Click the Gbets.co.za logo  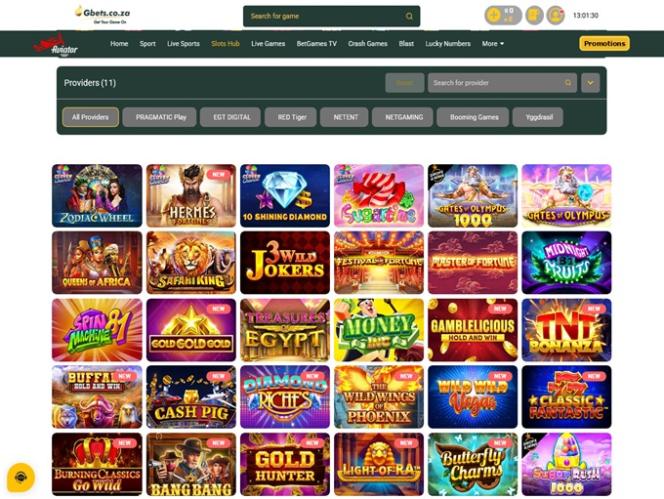click(103, 15)
